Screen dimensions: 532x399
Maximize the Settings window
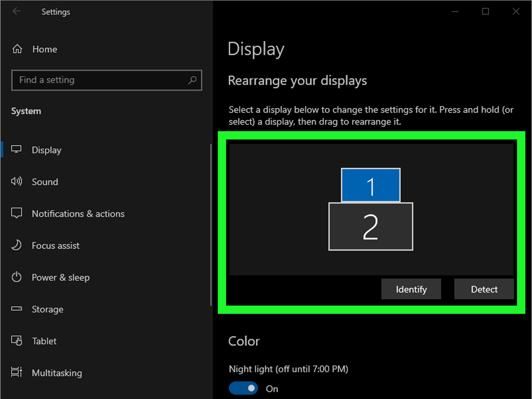[x=485, y=11]
